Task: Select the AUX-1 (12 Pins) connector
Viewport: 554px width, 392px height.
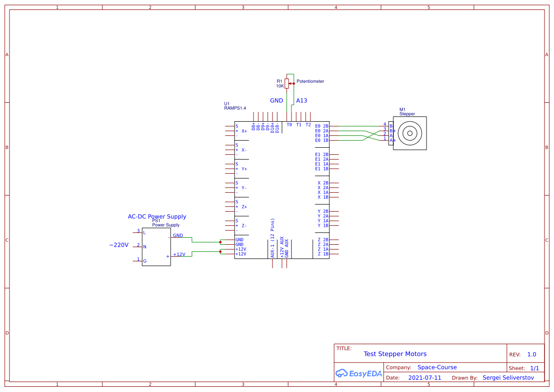Action: [x=272, y=237]
